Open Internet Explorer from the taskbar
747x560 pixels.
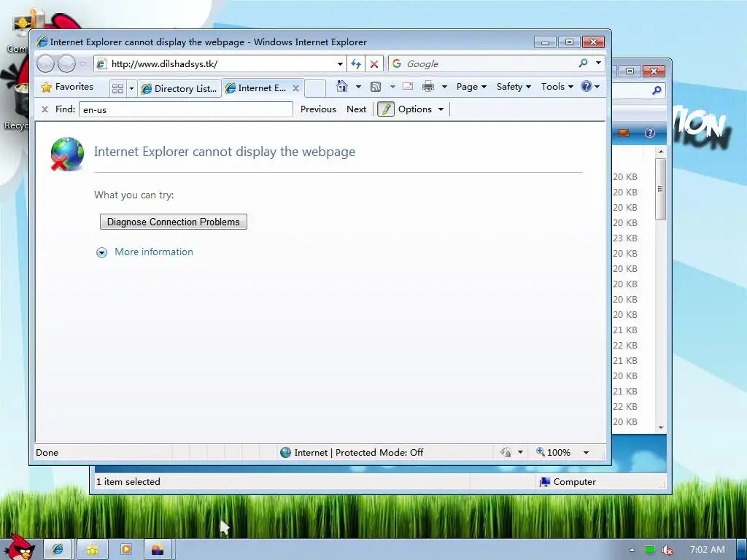[x=58, y=550]
